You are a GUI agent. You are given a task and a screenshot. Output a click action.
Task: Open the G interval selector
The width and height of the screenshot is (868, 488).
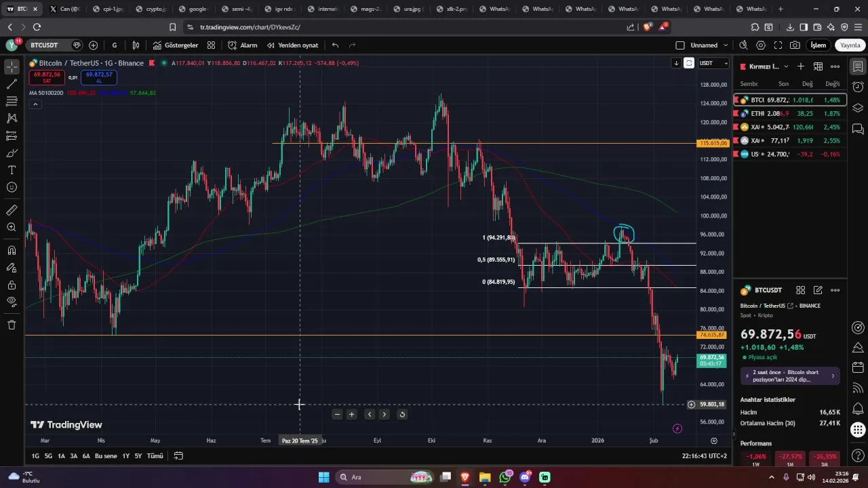(115, 45)
